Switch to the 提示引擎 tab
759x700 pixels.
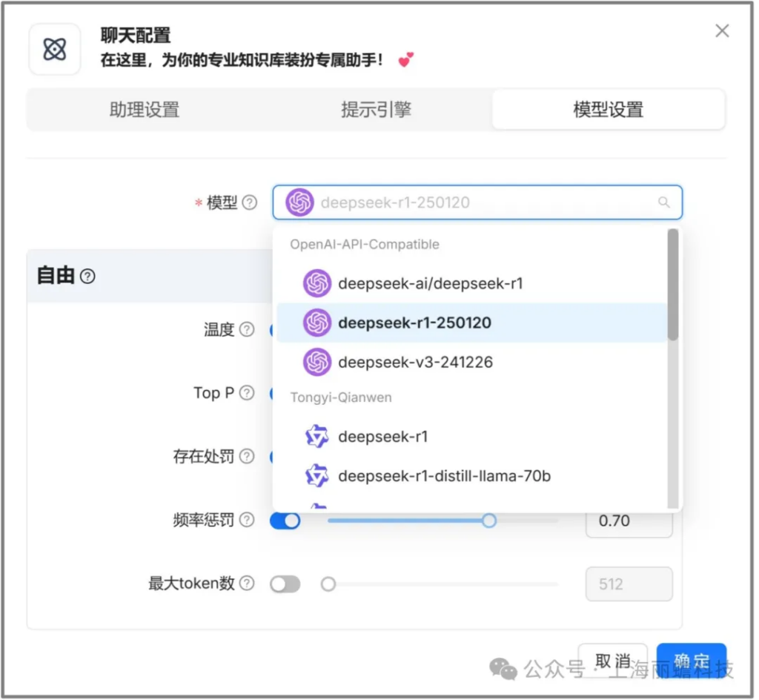pos(376,110)
